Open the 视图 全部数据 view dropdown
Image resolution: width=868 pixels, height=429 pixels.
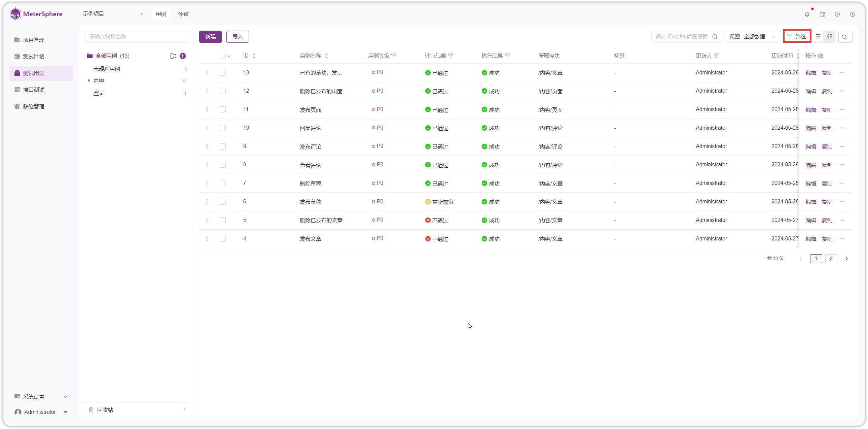click(x=752, y=36)
